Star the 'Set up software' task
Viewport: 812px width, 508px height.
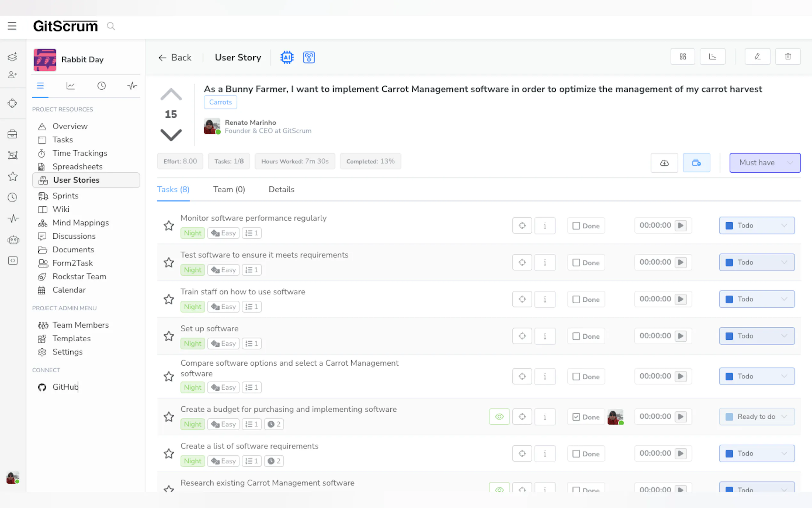pyautogui.click(x=168, y=336)
